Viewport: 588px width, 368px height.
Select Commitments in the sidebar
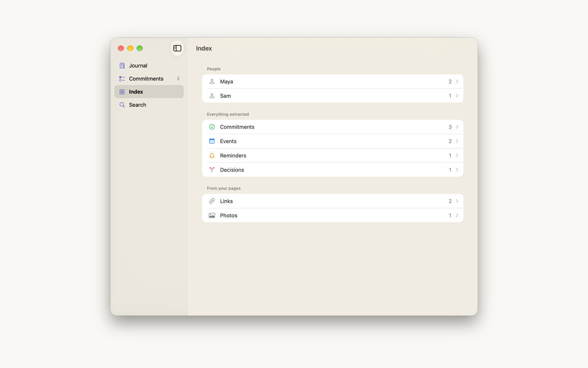(x=149, y=79)
